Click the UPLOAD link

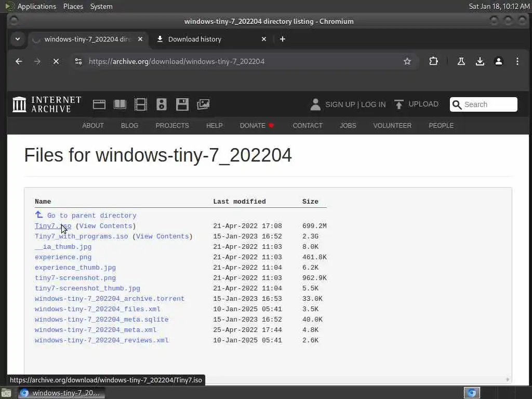423,104
